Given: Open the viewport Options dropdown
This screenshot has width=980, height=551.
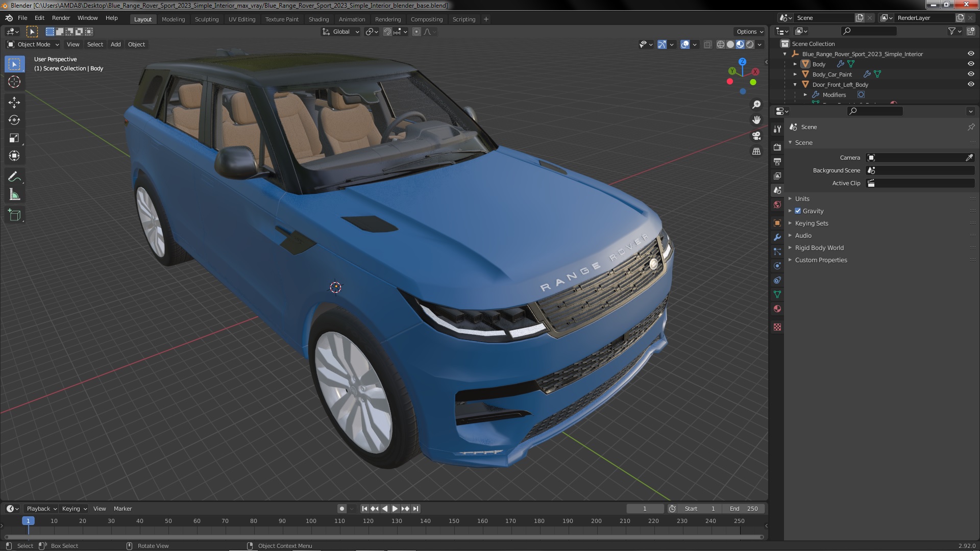Looking at the screenshot, I should click(750, 32).
